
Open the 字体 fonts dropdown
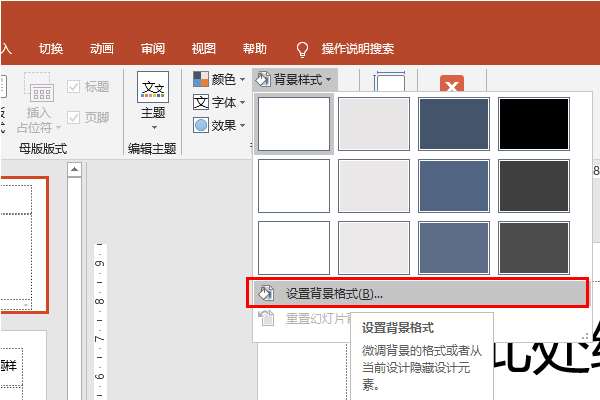(219, 102)
